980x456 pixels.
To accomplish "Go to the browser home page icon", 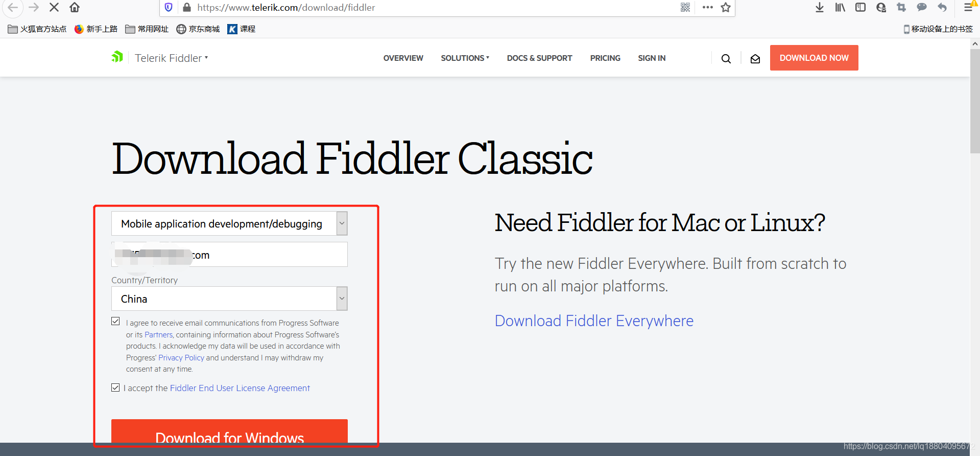I will (75, 7).
